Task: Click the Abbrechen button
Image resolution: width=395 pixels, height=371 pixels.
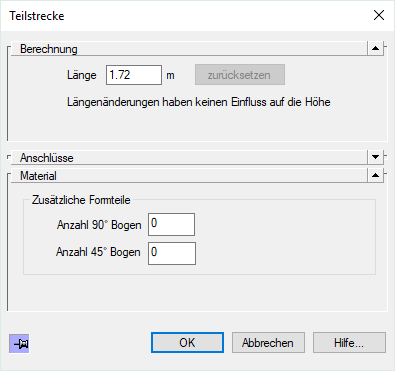Action: pos(268,342)
